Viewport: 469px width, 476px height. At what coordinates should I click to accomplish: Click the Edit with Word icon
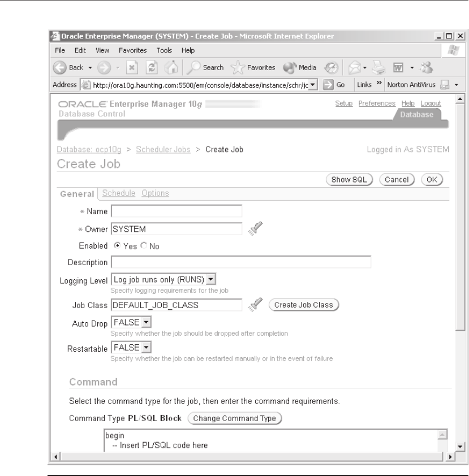click(398, 67)
